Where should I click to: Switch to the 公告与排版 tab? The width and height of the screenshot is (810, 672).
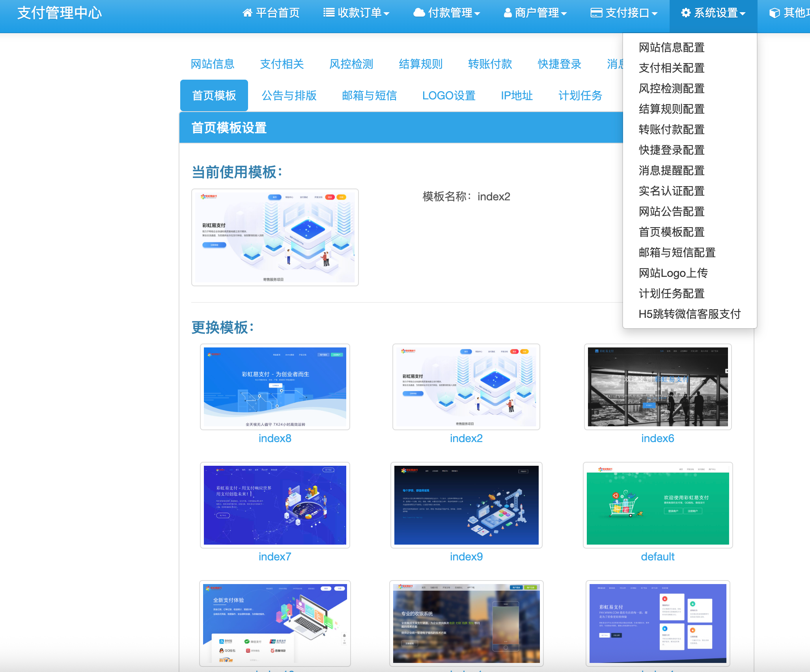(x=290, y=95)
